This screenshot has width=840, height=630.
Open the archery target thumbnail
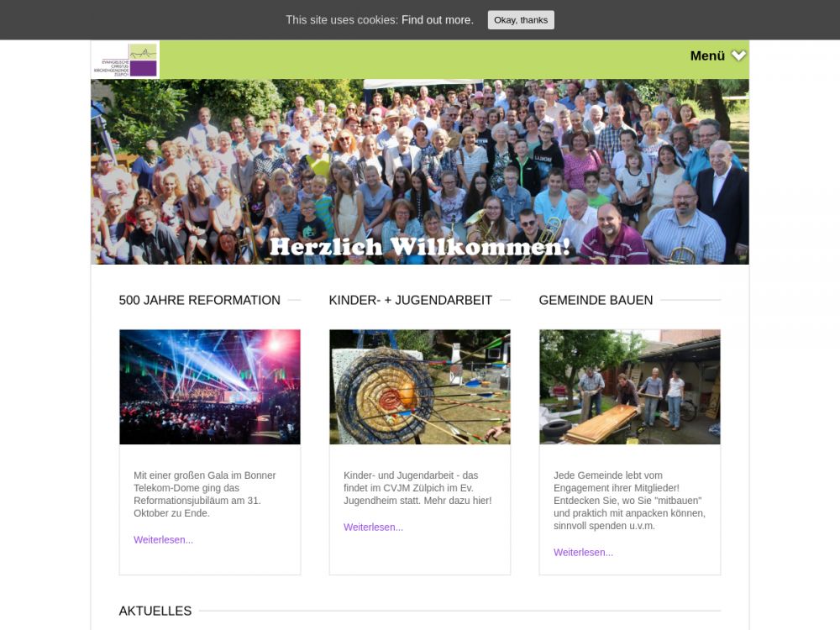pos(420,386)
